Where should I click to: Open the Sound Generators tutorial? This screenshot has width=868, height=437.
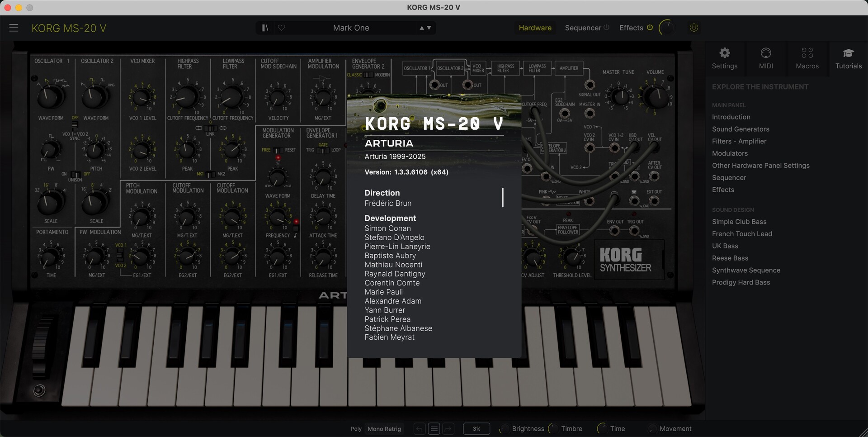(x=741, y=129)
